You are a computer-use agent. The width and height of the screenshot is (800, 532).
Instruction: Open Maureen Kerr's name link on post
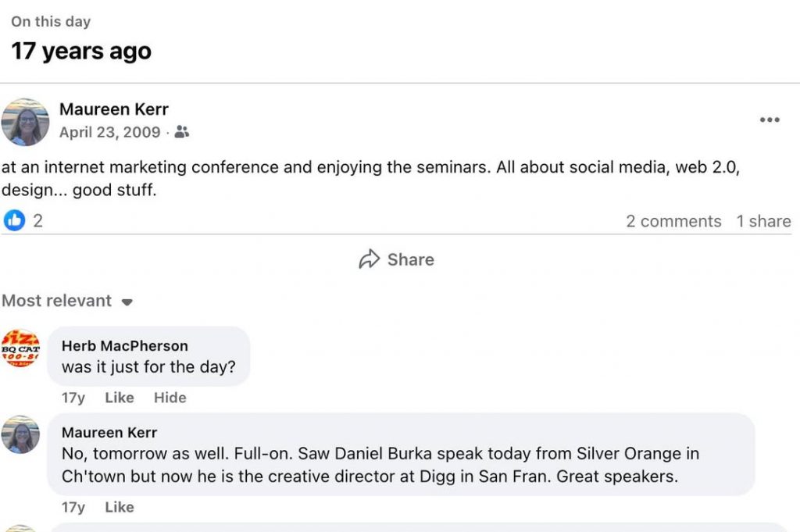click(x=113, y=109)
